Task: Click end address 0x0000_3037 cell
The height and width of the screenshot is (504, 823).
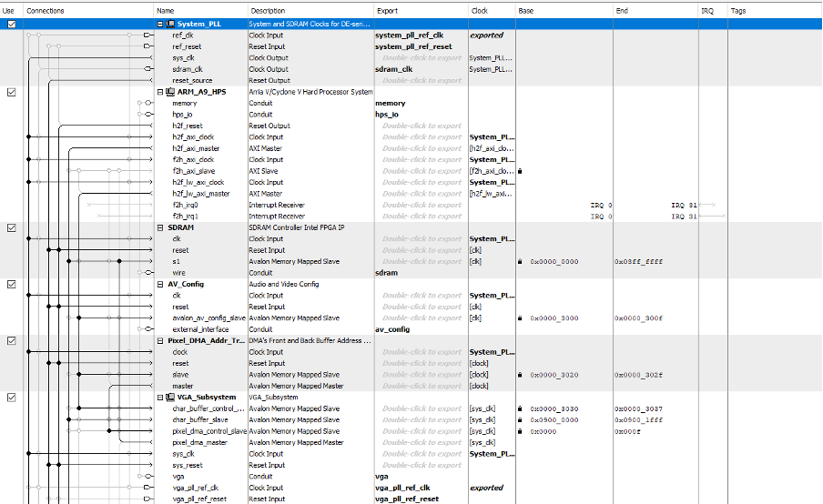Action: 639,408
